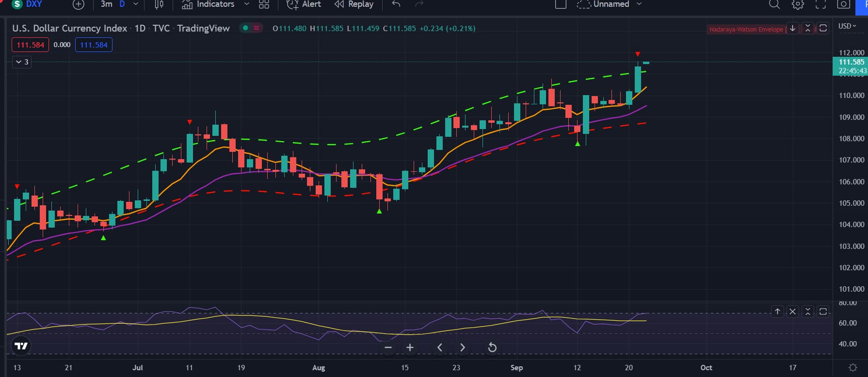Open quick search magnifier icon
The image size is (868, 377).
(x=774, y=4)
